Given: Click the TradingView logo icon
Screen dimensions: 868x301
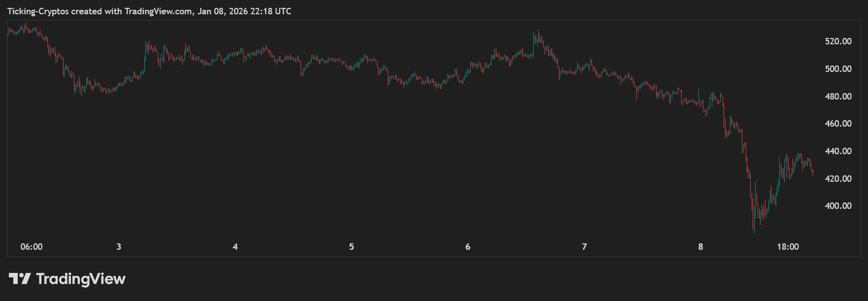Looking at the screenshot, I should [x=20, y=279].
